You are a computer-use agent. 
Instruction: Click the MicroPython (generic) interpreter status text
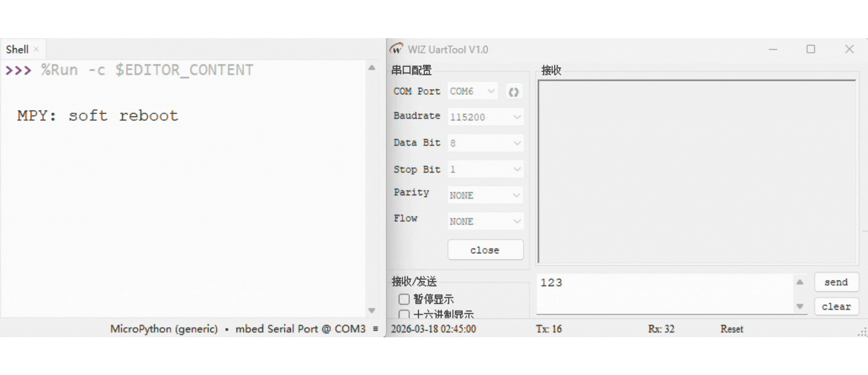[x=164, y=329]
